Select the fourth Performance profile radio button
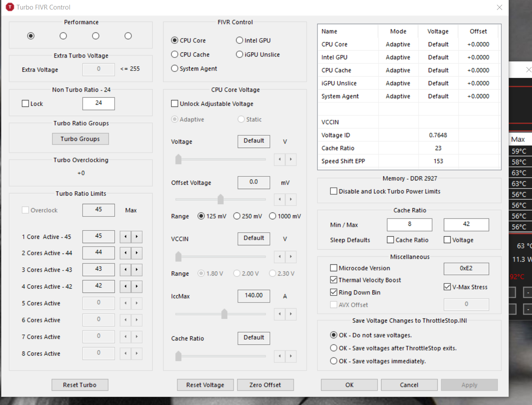The image size is (532, 405). tap(128, 36)
